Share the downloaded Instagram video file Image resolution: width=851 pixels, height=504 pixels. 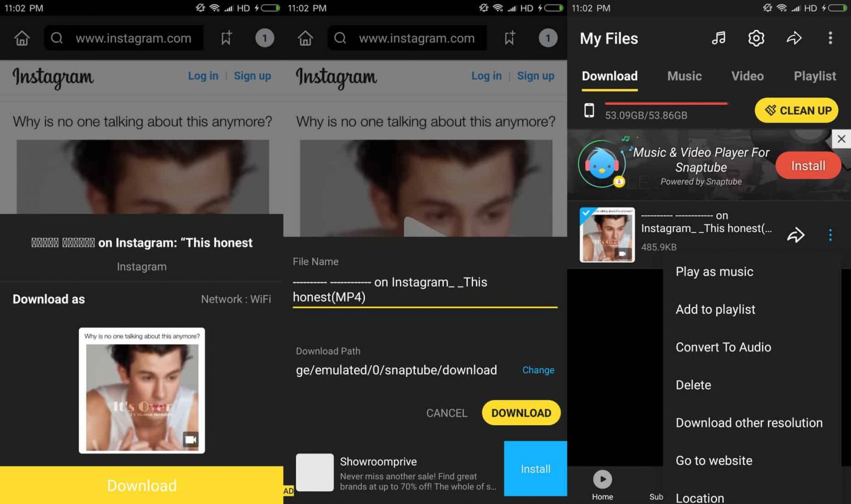tap(796, 235)
